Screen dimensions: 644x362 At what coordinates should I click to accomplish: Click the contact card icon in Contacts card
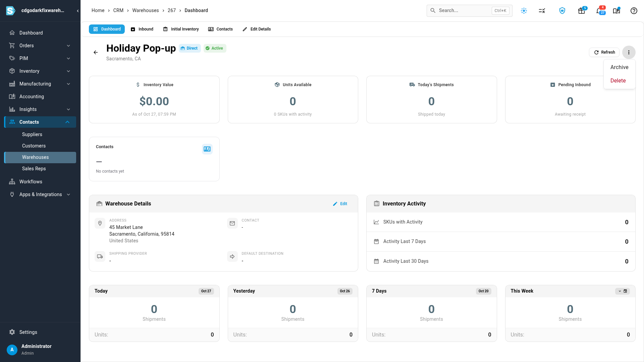(207, 149)
